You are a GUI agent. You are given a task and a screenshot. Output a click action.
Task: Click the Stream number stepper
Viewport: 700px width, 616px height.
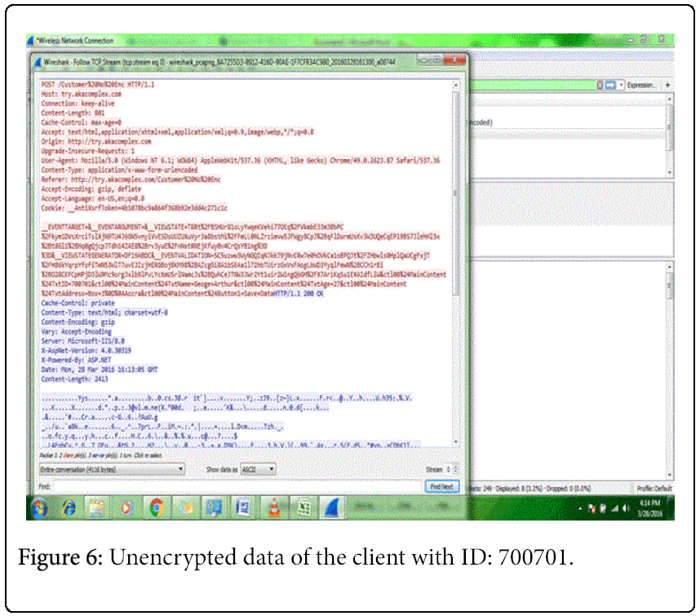(453, 470)
